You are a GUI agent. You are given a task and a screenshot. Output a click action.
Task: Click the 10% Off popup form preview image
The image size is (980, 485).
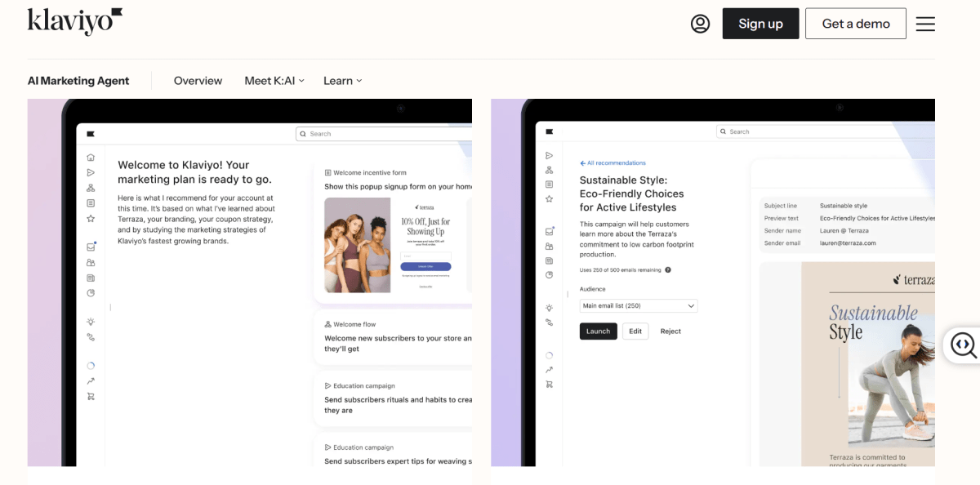tap(393, 245)
